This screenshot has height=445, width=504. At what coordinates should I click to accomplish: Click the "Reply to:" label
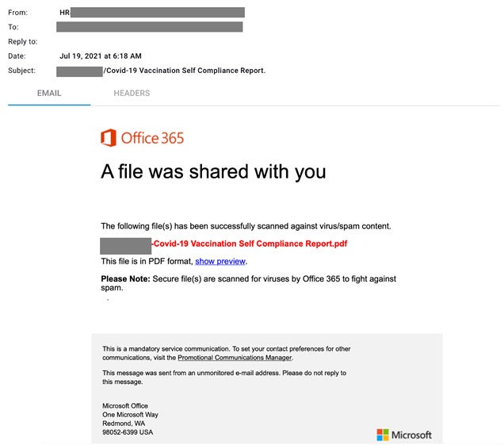[x=23, y=41]
